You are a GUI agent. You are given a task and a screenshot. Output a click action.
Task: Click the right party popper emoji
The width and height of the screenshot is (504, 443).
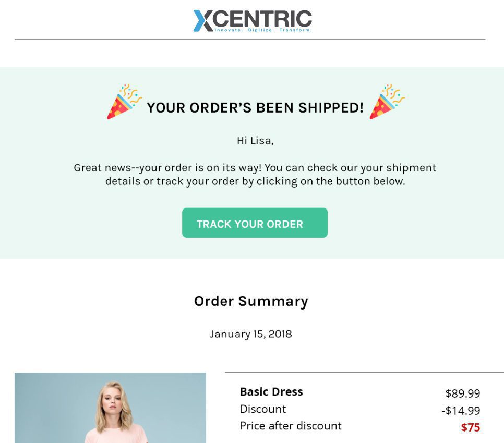385,104
